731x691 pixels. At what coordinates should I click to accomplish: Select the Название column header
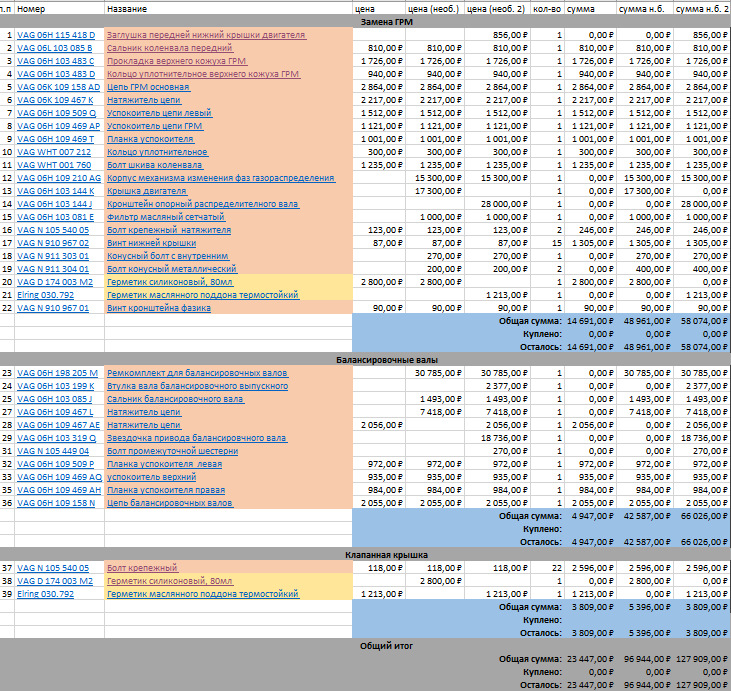(228, 9)
